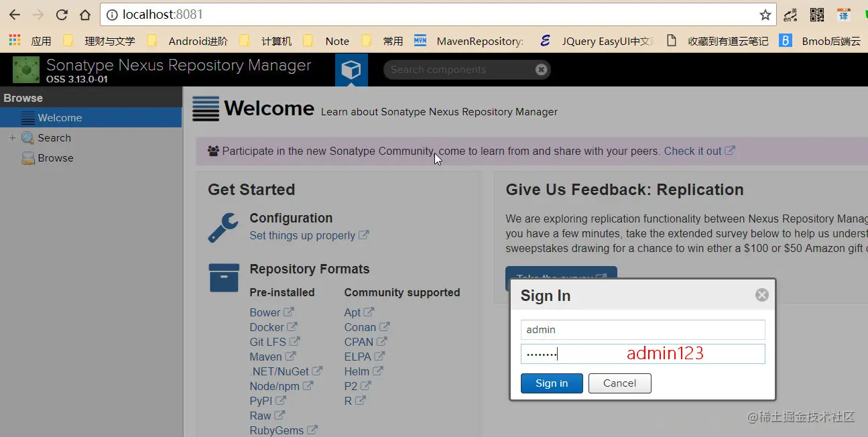Click the Sonatype Nexus Repository Manager title
The image size is (868, 437).
tap(178, 65)
